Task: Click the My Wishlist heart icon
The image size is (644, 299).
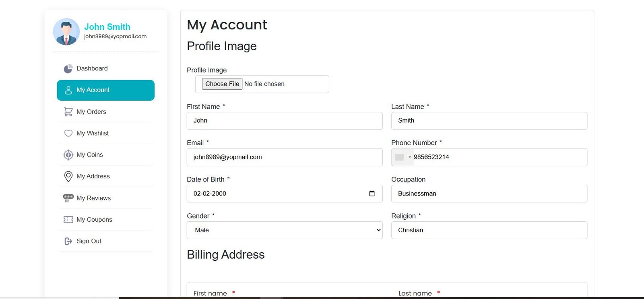Action: pos(68,133)
